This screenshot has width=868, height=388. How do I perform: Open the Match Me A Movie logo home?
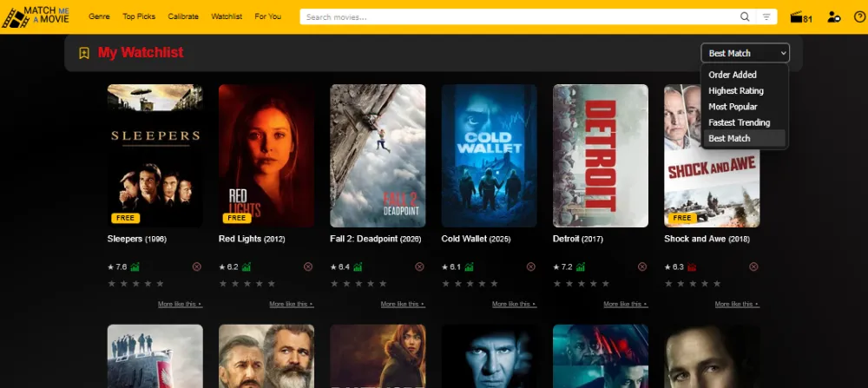click(x=36, y=16)
